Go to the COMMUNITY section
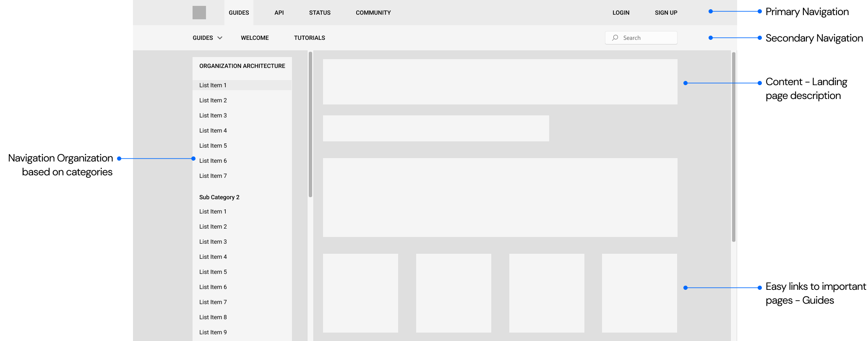The image size is (868, 341). (373, 13)
